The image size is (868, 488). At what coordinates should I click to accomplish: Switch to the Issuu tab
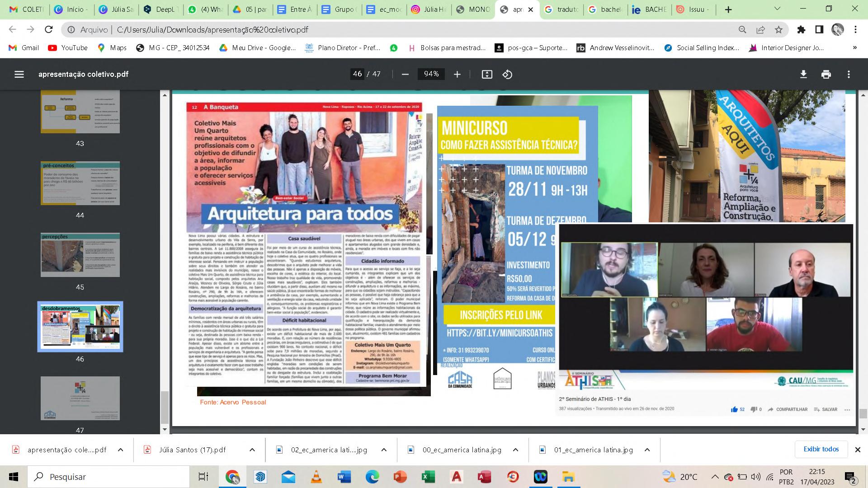[692, 9]
